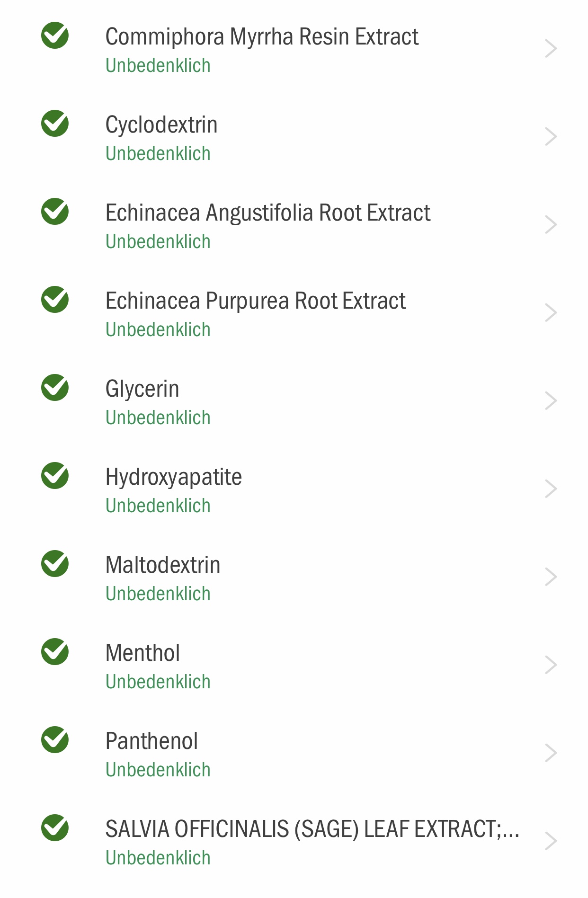Expand Commiphora Myrrha Resin Extract chevron
This screenshot has height=898, width=588.
(x=551, y=49)
